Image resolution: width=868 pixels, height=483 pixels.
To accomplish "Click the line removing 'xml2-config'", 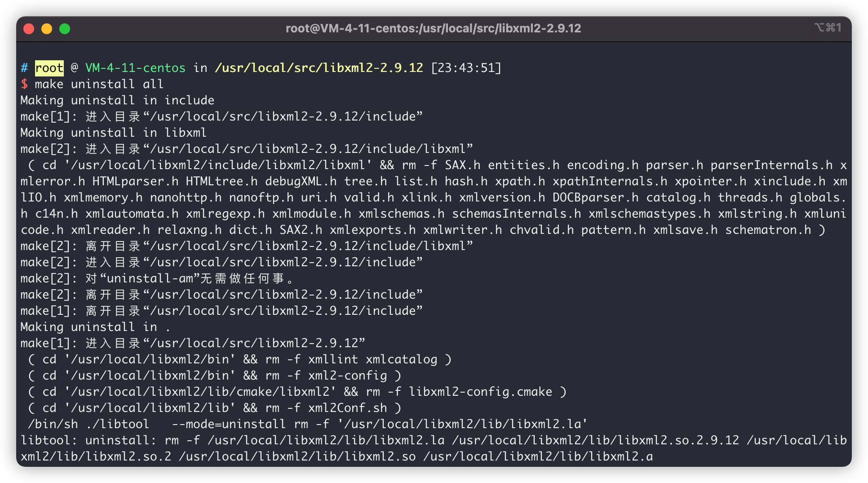I will (x=214, y=376).
